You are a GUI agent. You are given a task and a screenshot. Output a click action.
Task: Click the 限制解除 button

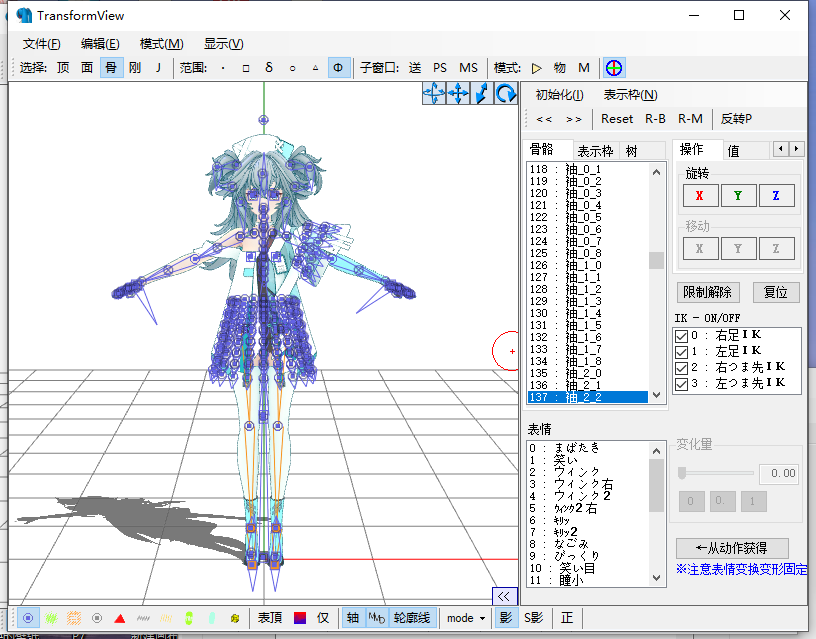tap(707, 292)
